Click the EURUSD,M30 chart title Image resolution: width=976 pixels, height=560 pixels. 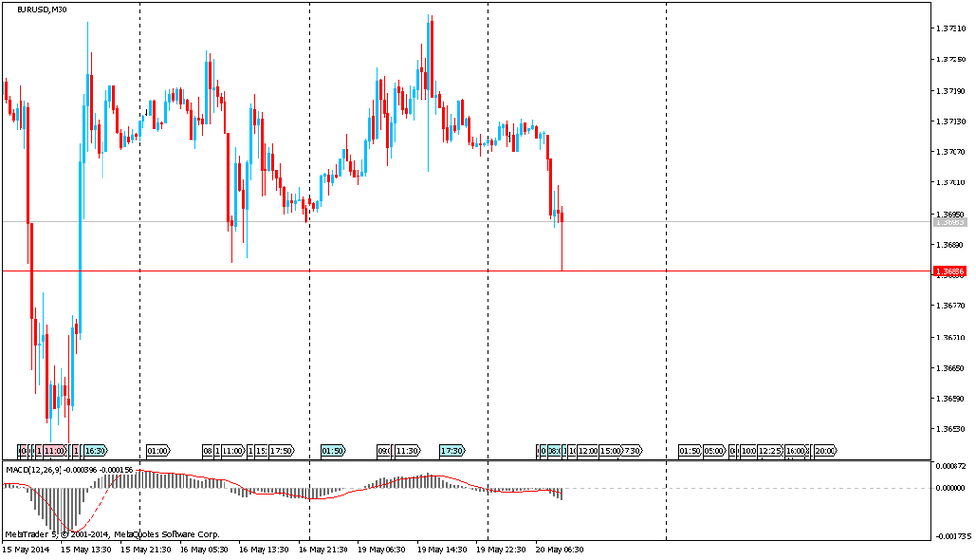pyautogui.click(x=43, y=10)
